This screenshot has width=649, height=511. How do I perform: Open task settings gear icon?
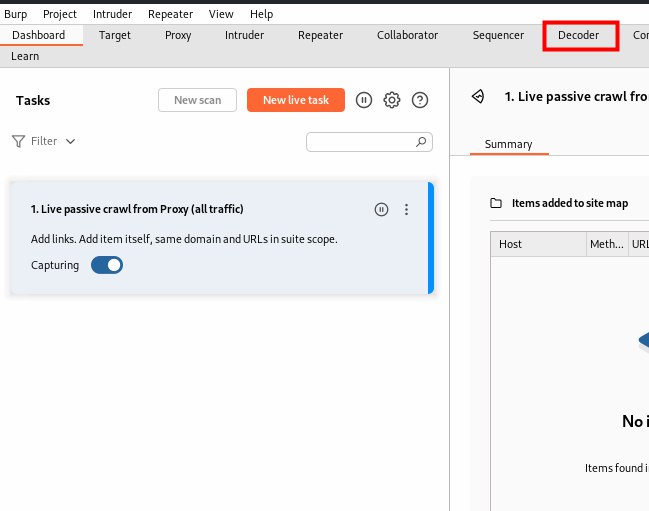click(x=392, y=100)
